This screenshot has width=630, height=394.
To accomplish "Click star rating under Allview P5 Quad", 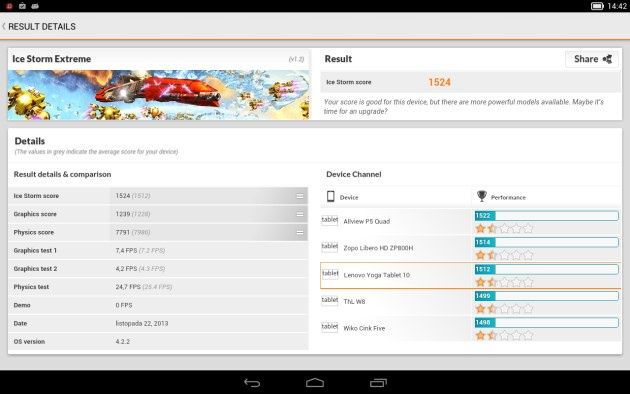I will pyautogui.click(x=504, y=229).
